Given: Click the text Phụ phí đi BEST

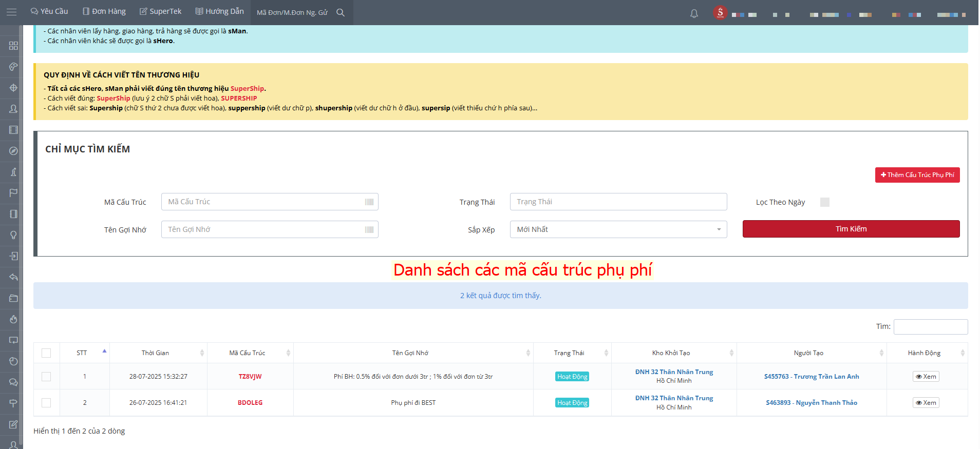Looking at the screenshot, I should pyautogui.click(x=413, y=403).
